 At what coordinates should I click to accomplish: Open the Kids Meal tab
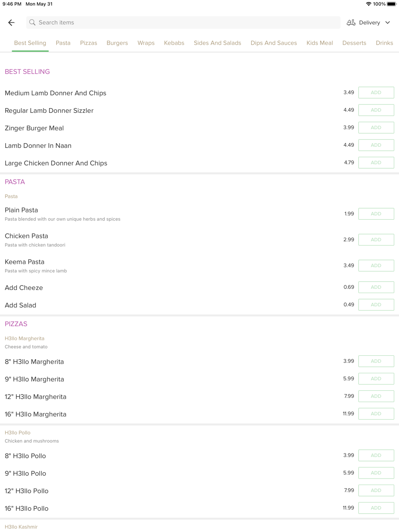point(320,43)
